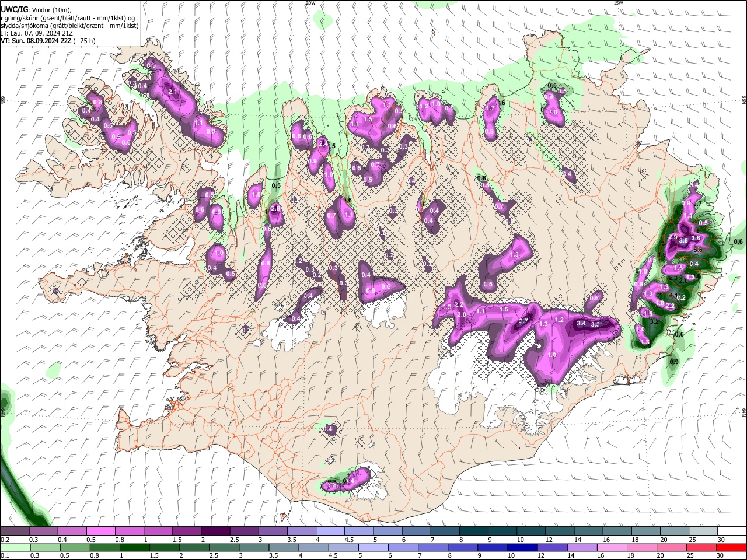The width and height of the screenshot is (747, 560).
Task: Pick the light pink 16–18 rain legend swatch
Action: tap(612, 547)
